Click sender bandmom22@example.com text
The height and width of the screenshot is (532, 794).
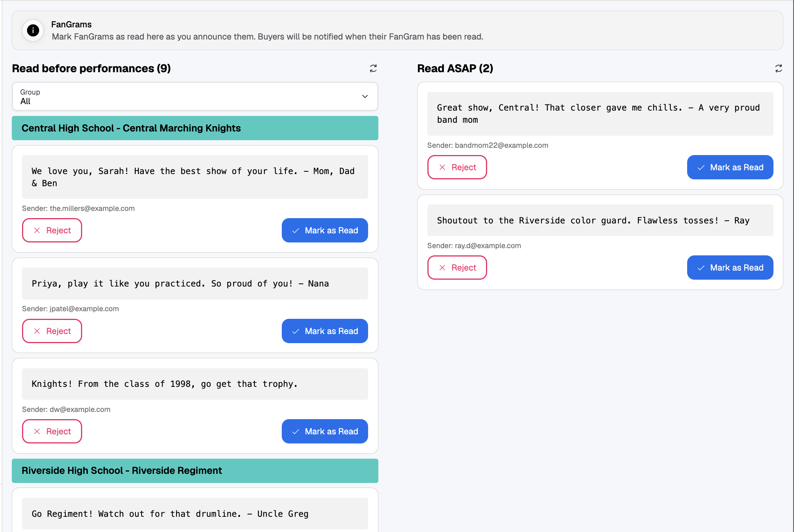(502, 145)
